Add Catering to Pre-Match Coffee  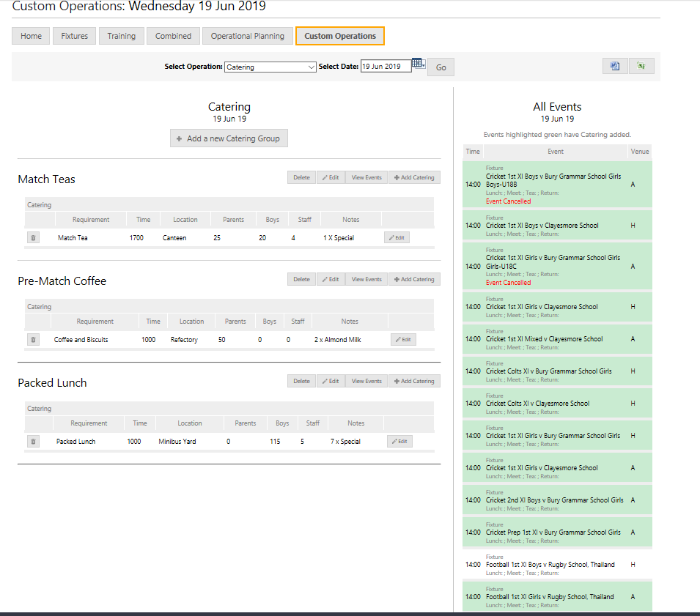point(414,279)
